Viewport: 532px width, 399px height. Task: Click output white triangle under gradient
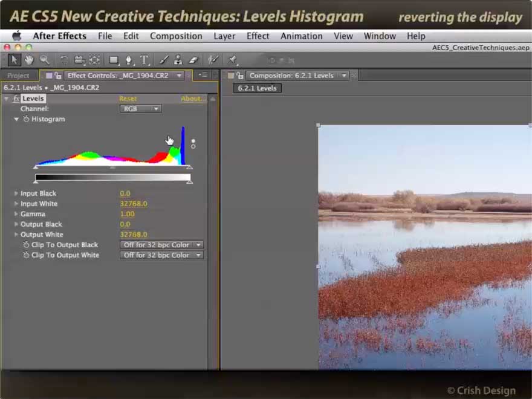[x=190, y=182]
